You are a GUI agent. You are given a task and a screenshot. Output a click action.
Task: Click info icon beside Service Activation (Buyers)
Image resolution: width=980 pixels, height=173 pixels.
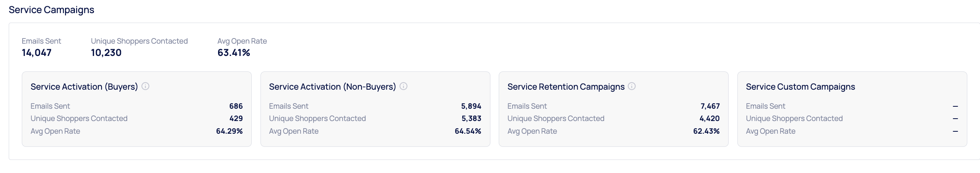[145, 86]
